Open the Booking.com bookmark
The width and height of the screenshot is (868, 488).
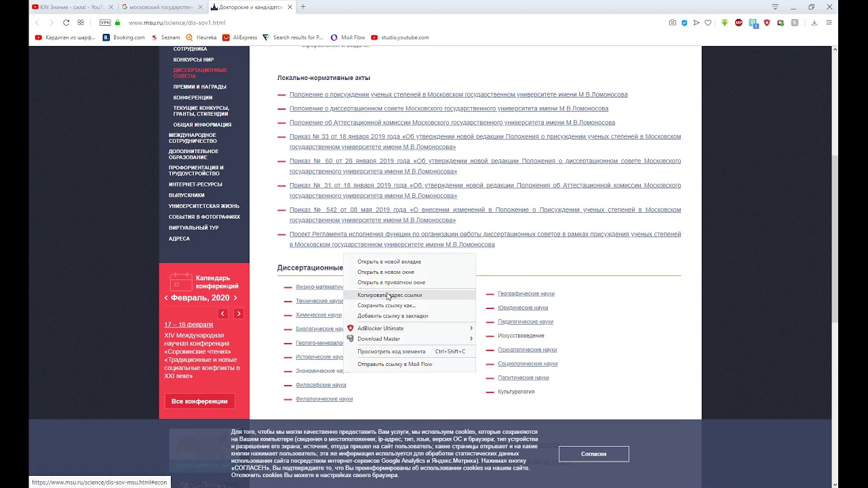124,37
